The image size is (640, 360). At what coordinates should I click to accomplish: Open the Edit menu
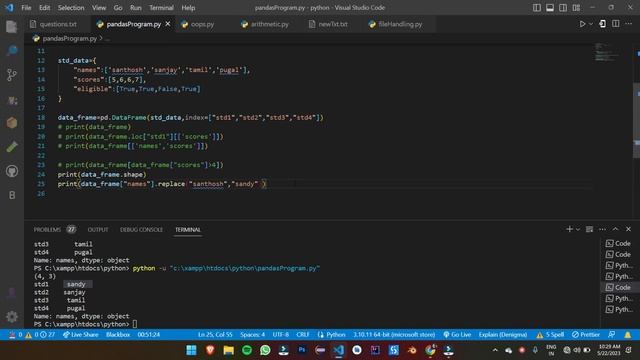pyautogui.click(x=44, y=8)
